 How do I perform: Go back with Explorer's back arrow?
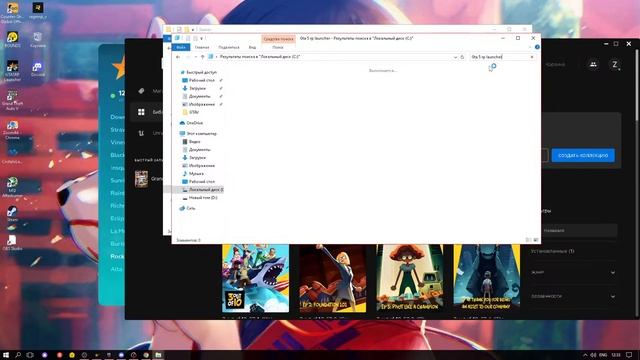(178, 57)
